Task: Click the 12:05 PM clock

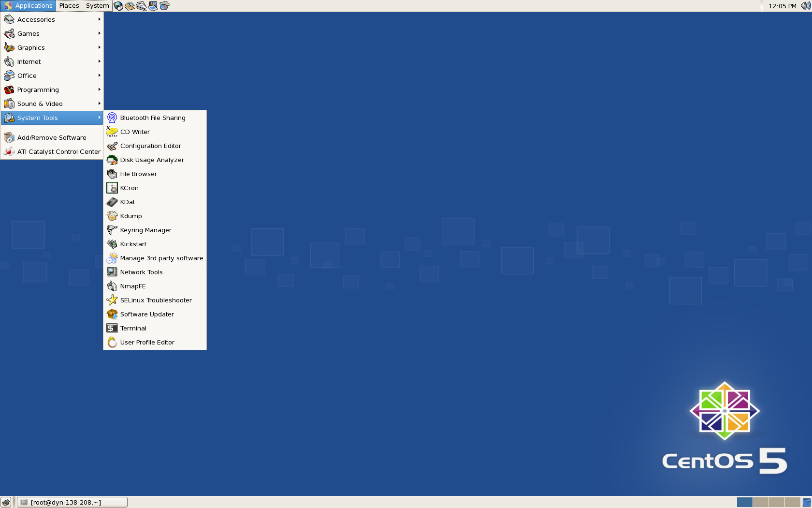Action: tap(782, 6)
